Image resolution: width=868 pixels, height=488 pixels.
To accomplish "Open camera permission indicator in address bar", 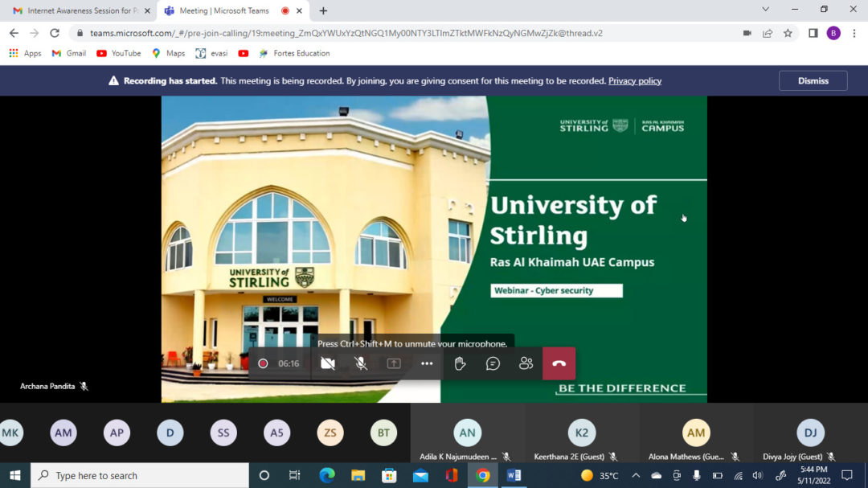I will (747, 33).
